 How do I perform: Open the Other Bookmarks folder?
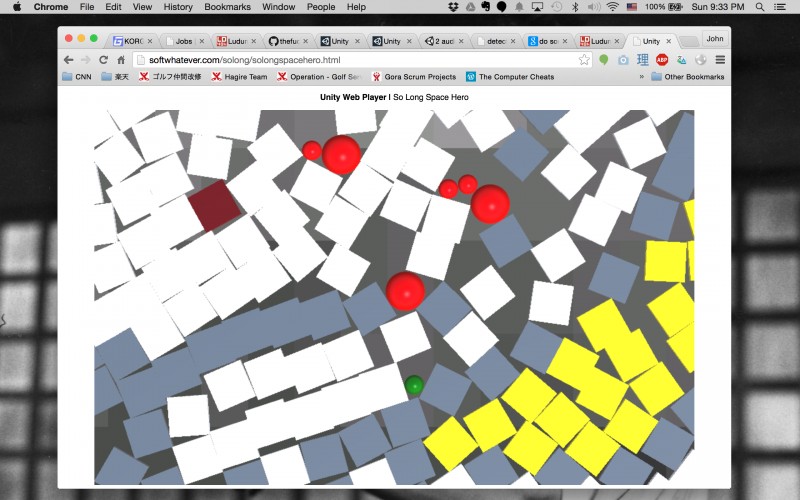[x=688, y=77]
